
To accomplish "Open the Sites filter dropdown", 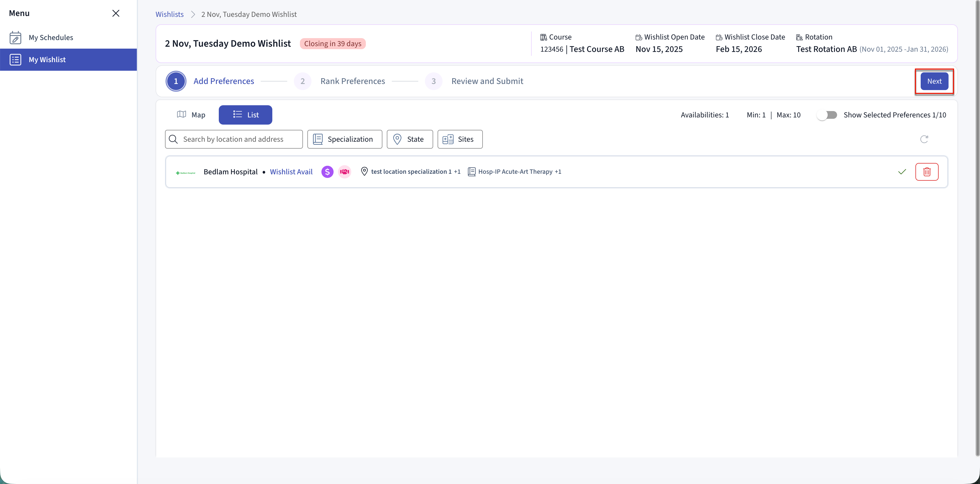I will pos(460,139).
